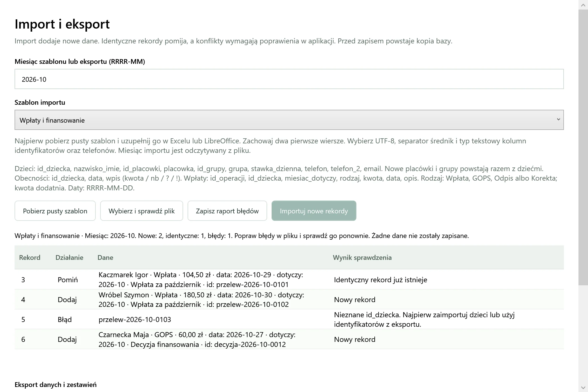The image size is (588, 392).
Task: Select the Kaczmarek Igor record data cell
Action: tap(201, 279)
